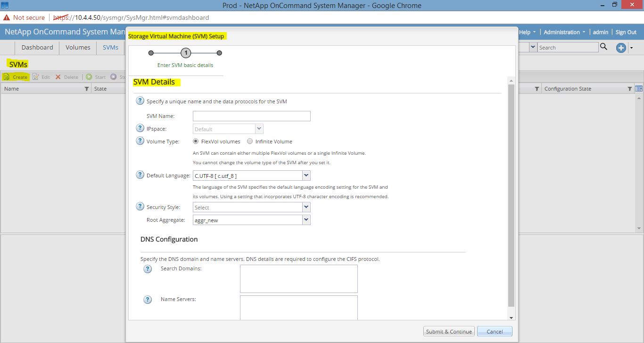Switch to the Volumes tab

(77, 47)
